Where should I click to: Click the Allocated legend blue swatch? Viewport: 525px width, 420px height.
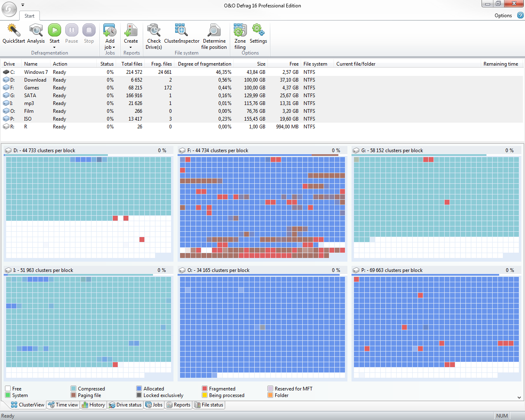139,388
